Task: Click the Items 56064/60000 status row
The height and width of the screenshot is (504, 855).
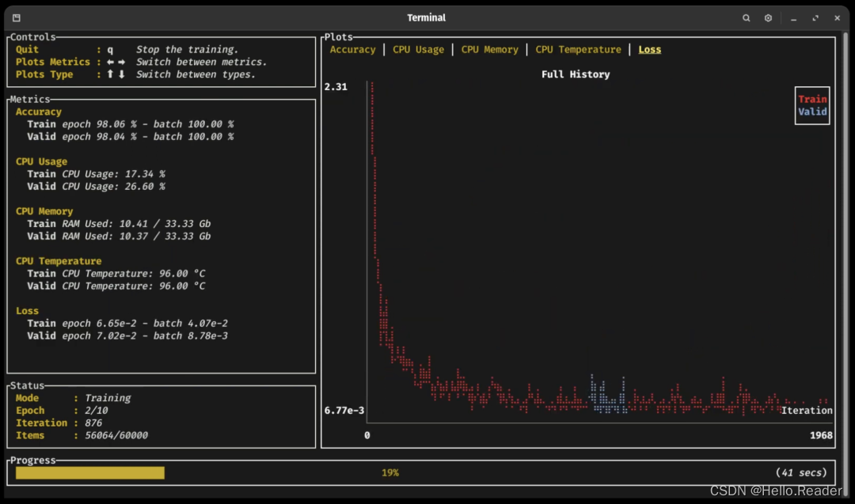Action: click(82, 436)
